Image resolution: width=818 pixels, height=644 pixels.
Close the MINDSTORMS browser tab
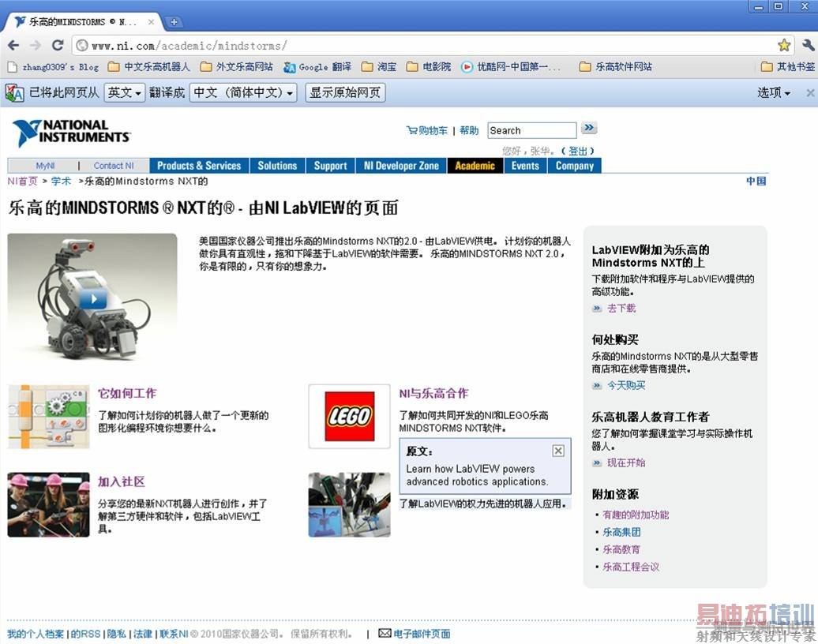point(151,22)
